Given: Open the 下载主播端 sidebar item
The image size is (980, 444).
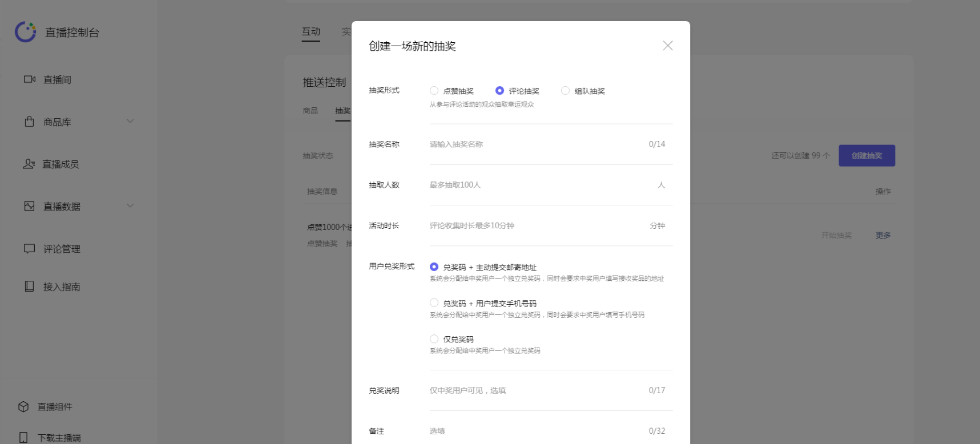Looking at the screenshot, I should coord(59,438).
